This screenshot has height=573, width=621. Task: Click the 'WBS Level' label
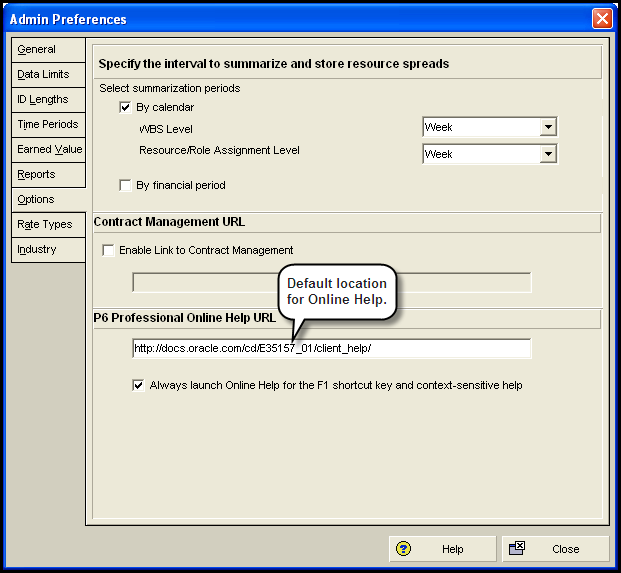point(166,129)
